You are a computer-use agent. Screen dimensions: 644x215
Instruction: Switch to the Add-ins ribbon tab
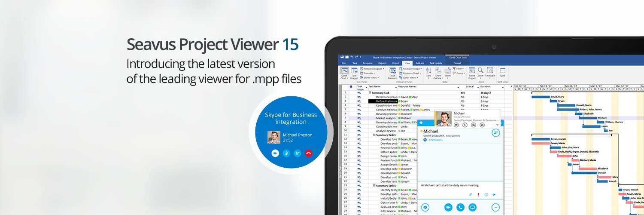pyautogui.click(x=420, y=63)
